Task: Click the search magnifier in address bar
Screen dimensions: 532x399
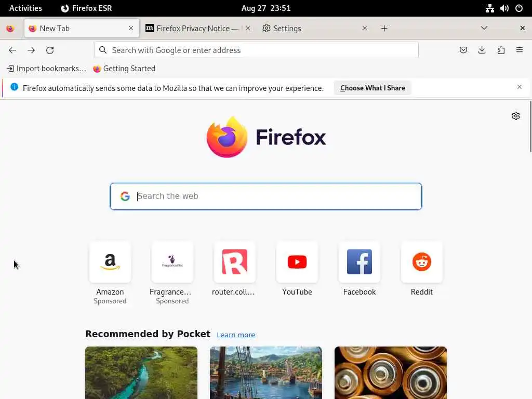Action: tap(103, 50)
